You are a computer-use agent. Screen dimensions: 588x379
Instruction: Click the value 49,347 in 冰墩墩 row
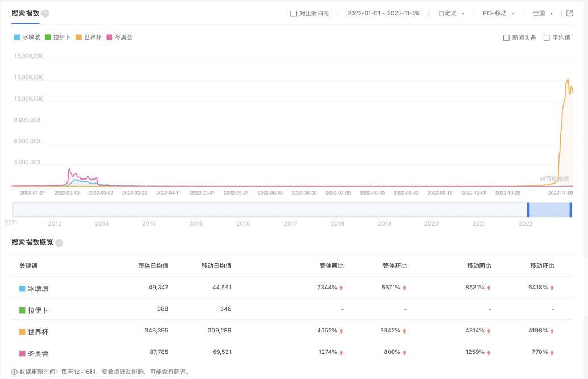(159, 288)
